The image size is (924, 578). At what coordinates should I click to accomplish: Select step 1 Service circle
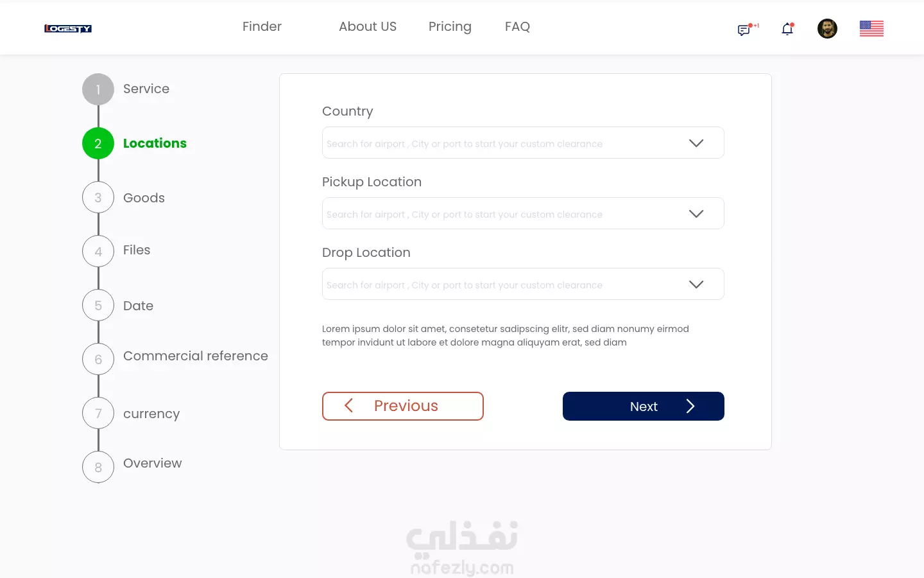click(98, 89)
